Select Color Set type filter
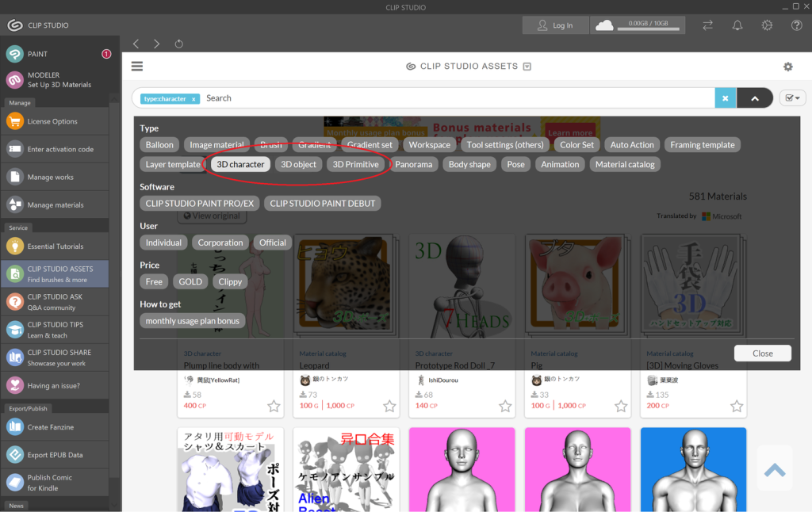The height and width of the screenshot is (512, 812). tap(577, 145)
